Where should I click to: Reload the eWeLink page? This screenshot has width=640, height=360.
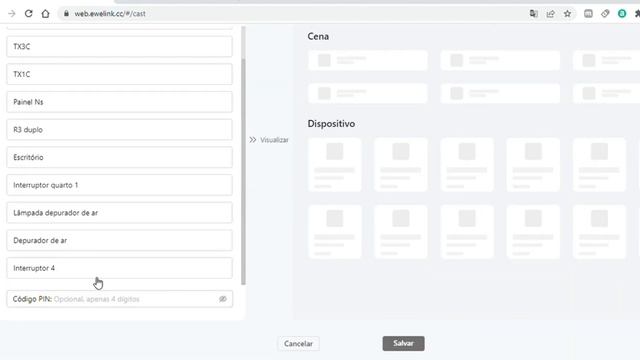(x=28, y=13)
